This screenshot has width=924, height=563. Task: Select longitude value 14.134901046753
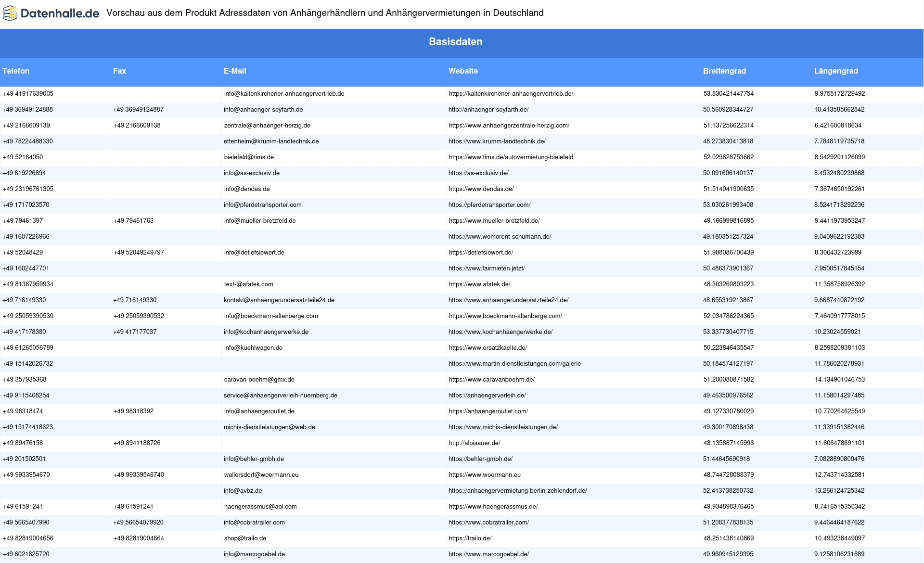[840, 380]
